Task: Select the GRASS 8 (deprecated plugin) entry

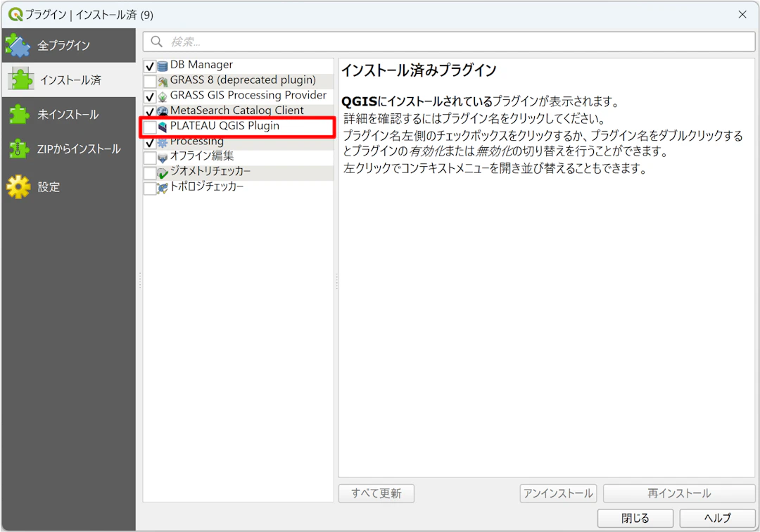Action: pyautogui.click(x=239, y=80)
